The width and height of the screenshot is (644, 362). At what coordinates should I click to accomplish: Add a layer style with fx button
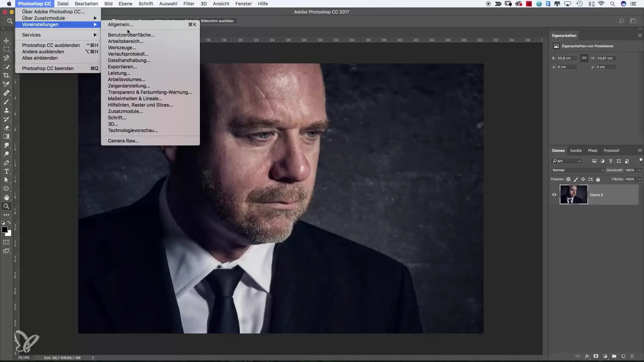click(587, 356)
